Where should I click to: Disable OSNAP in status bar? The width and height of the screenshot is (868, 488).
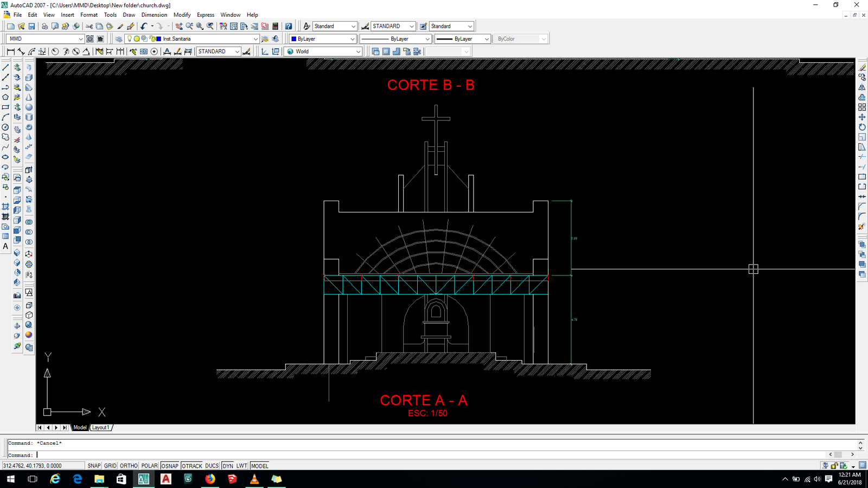pos(170,466)
